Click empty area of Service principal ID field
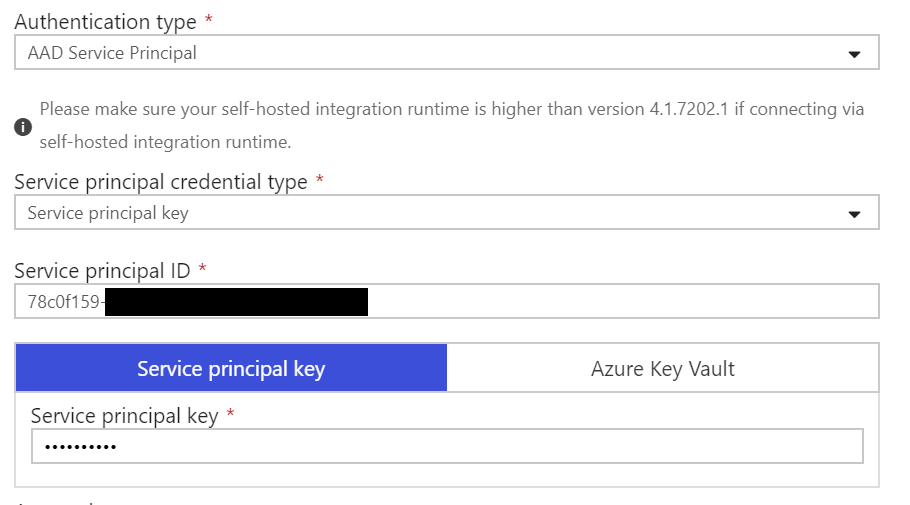Image resolution: width=910 pixels, height=505 pixels. click(623, 301)
